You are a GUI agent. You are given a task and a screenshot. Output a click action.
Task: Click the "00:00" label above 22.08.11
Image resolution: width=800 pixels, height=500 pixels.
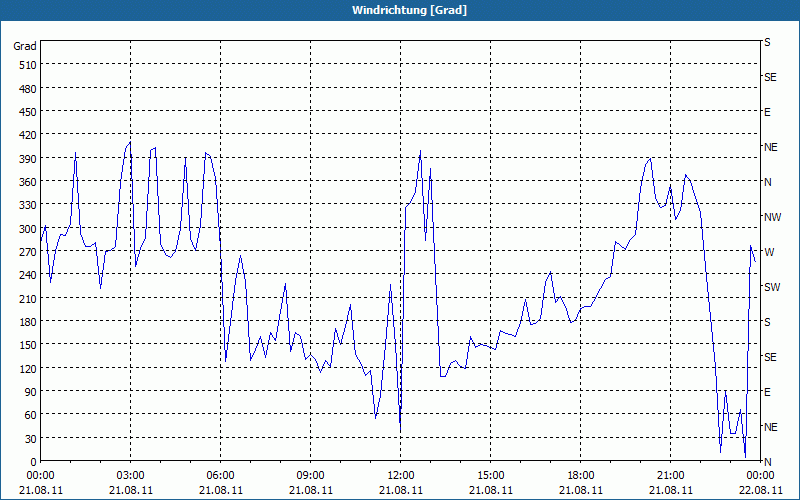point(760,476)
